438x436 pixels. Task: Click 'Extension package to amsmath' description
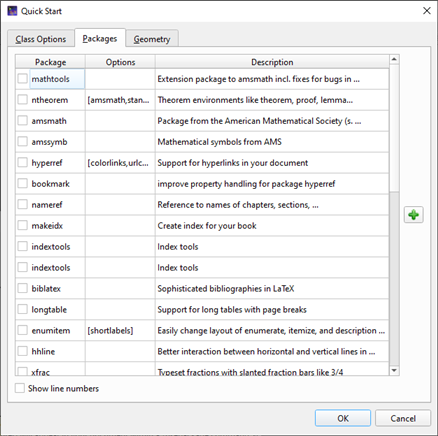click(x=258, y=79)
